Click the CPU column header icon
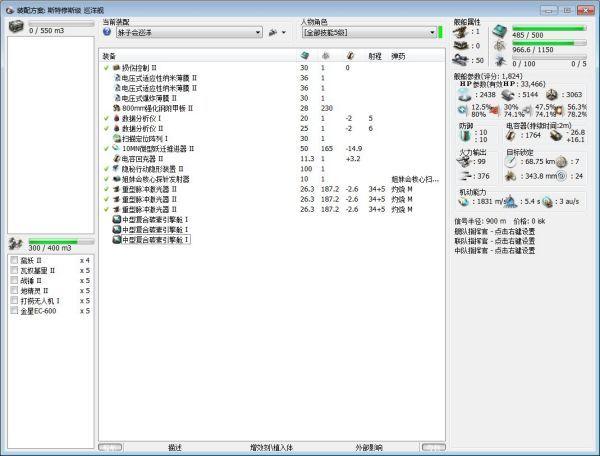 point(306,56)
